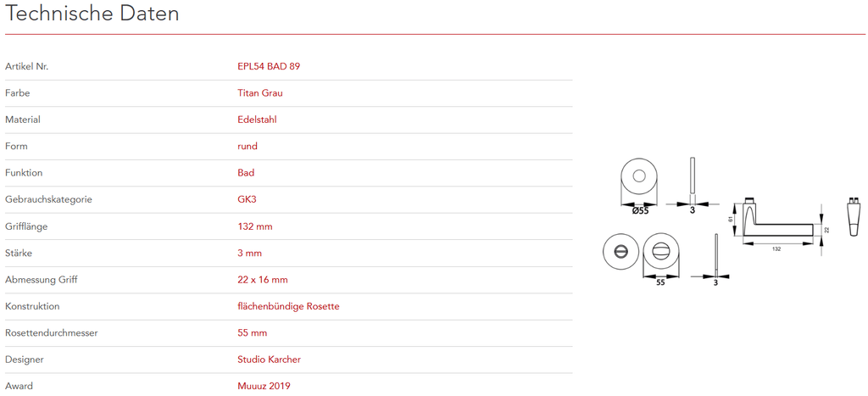
Task: Click the article number EPL54 BAD 89
Action: 269,66
